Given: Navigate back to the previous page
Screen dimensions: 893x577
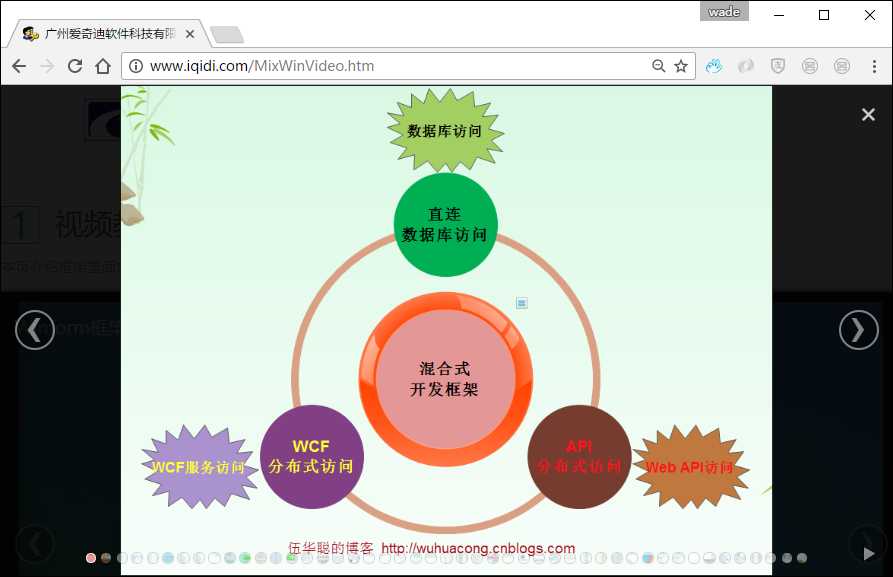Looking at the screenshot, I should (x=19, y=66).
